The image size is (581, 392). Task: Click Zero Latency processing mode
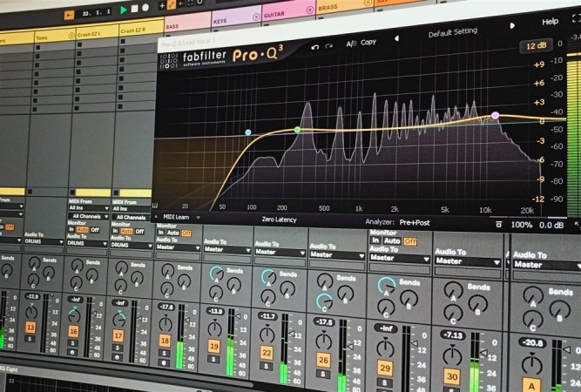pyautogui.click(x=279, y=220)
